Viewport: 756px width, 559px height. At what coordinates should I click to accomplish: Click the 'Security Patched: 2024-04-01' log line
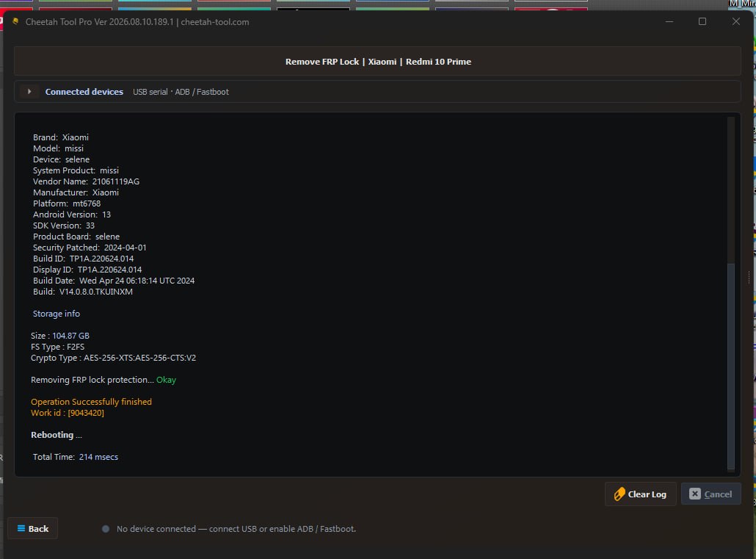(90, 248)
